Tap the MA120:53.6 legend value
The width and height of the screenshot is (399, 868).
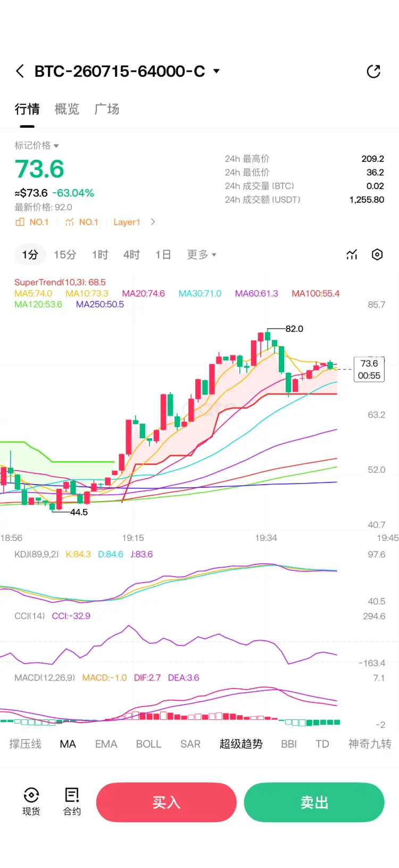coord(38,305)
